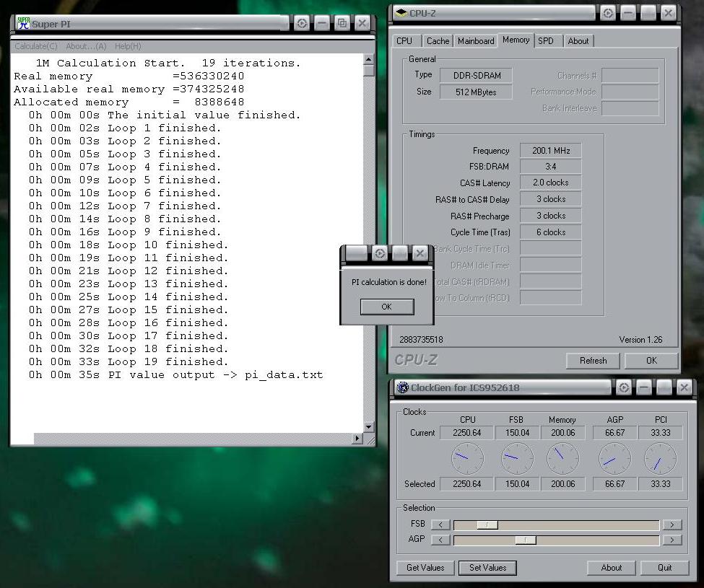The width and height of the screenshot is (704, 588).
Task: Minimize the CPU-Z window
Action: click(x=627, y=13)
